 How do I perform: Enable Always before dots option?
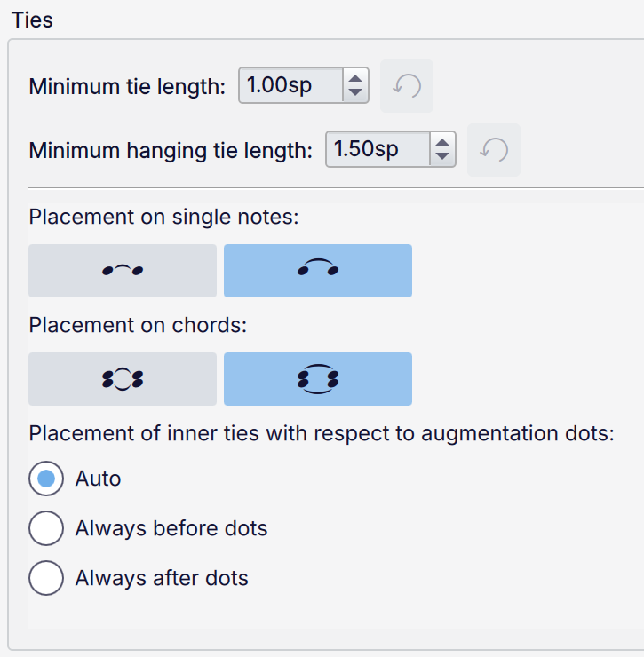click(x=46, y=528)
